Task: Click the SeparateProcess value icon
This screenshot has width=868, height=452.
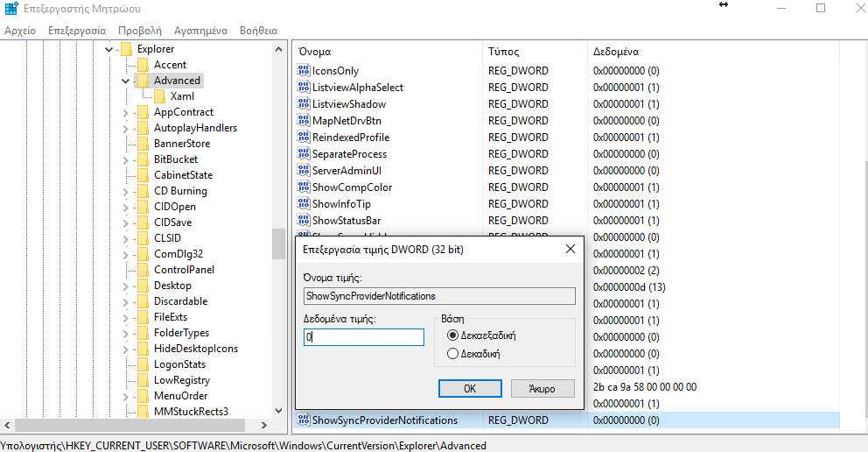Action: click(x=304, y=153)
